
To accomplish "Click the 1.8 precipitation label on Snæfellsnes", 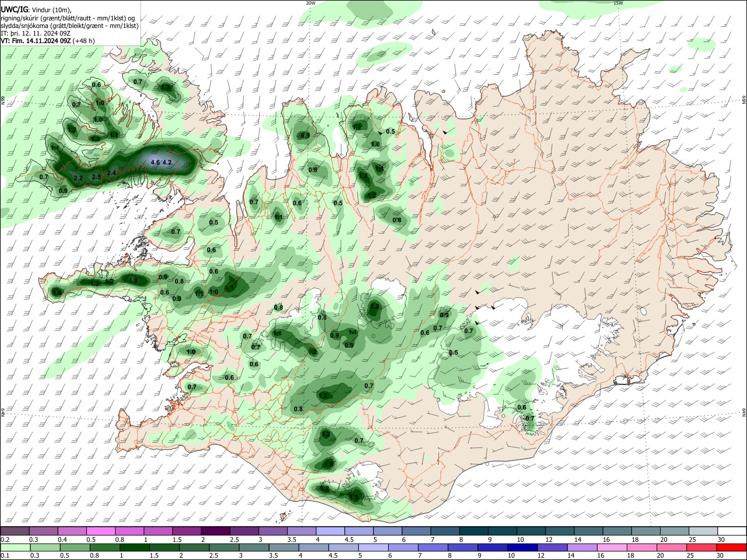I will 133,281.
